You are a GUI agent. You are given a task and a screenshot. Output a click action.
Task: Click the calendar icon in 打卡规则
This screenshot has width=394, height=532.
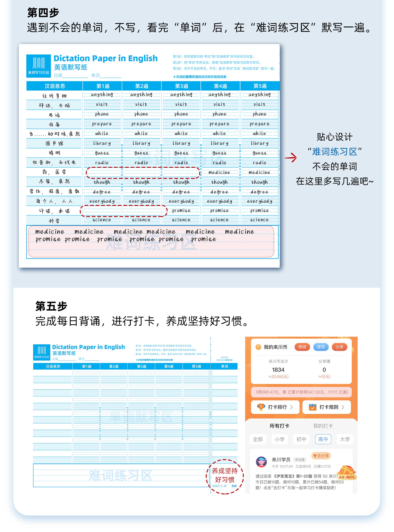(x=312, y=407)
